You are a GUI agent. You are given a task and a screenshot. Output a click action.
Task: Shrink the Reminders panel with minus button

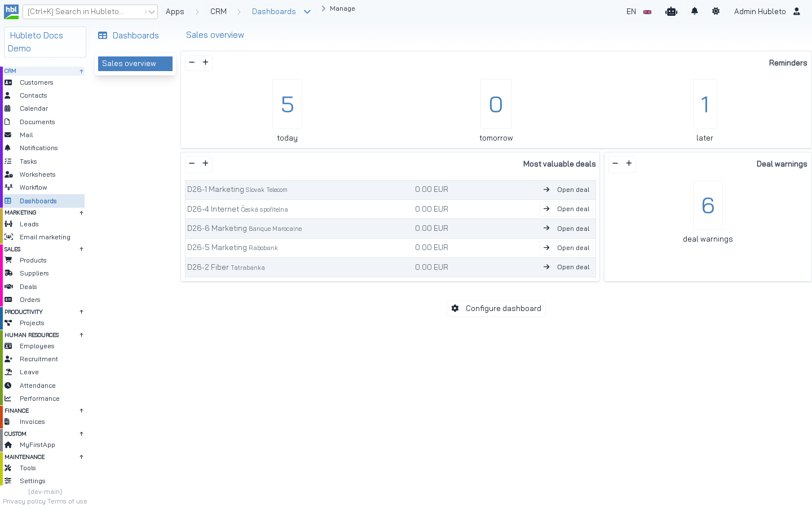tap(192, 62)
